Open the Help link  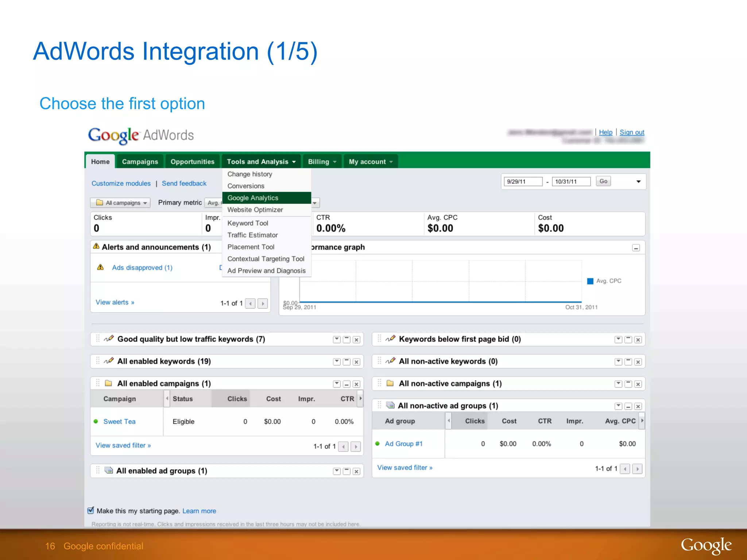[x=605, y=132]
